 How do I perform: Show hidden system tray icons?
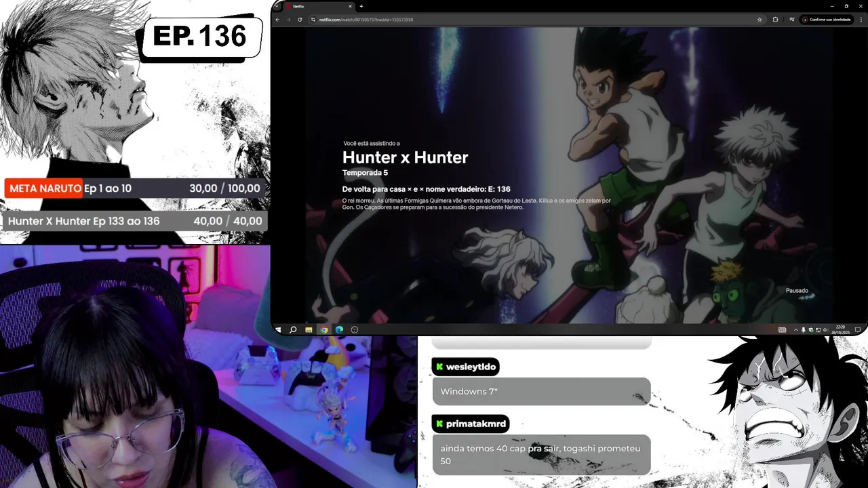tap(796, 330)
